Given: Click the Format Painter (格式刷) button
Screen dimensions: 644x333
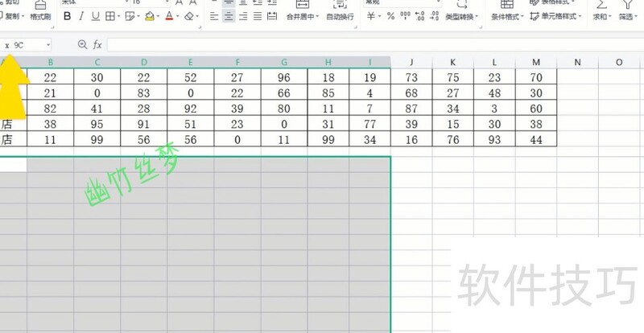Looking at the screenshot, I should (x=40, y=10).
